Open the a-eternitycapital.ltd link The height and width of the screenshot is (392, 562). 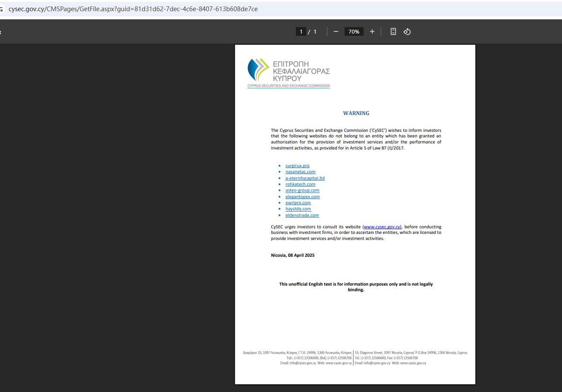click(305, 178)
